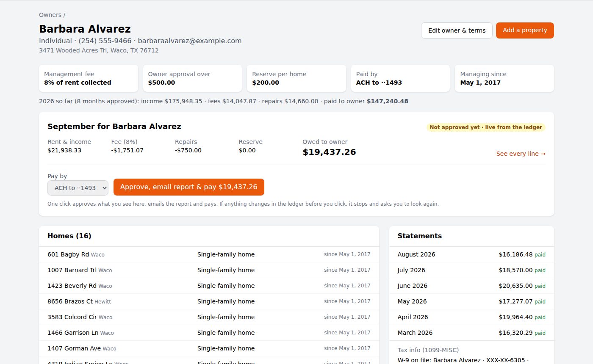Viewport: 593px width, 364px height.
Task: Click the Paid by ACH to ··1493 card
Action: tap(400, 78)
